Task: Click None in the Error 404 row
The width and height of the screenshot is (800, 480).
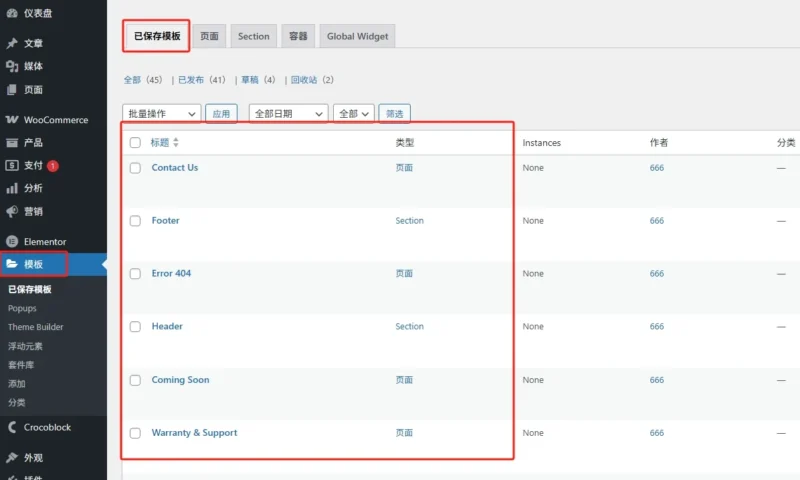Action: pos(533,273)
